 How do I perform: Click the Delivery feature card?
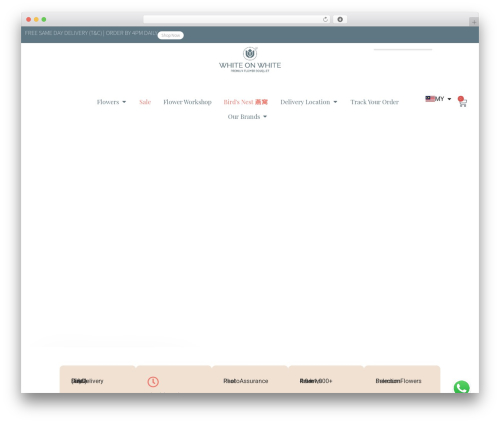tap(98, 380)
